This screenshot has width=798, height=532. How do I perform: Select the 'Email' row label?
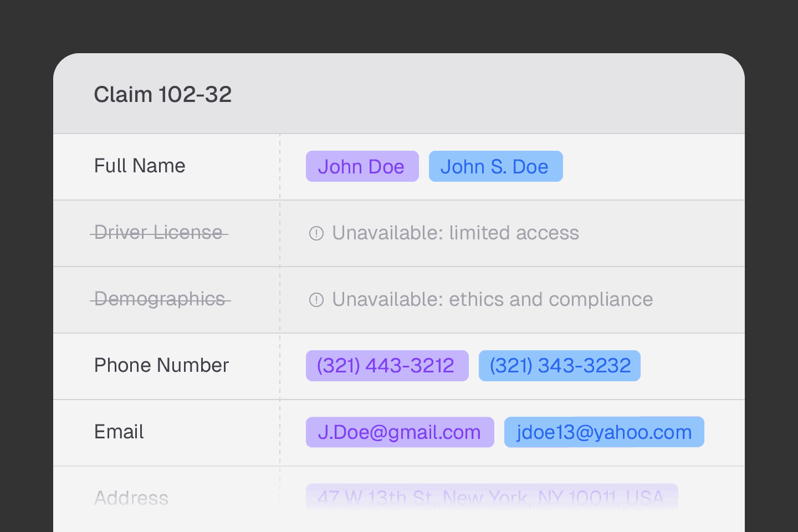(119, 432)
